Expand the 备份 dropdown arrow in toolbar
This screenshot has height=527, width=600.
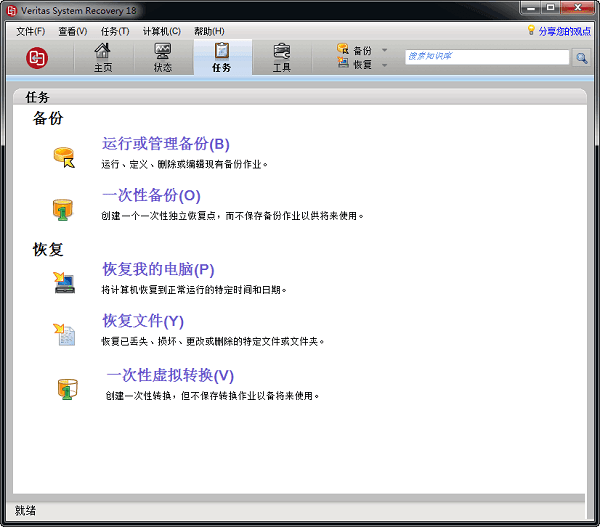tap(385, 50)
